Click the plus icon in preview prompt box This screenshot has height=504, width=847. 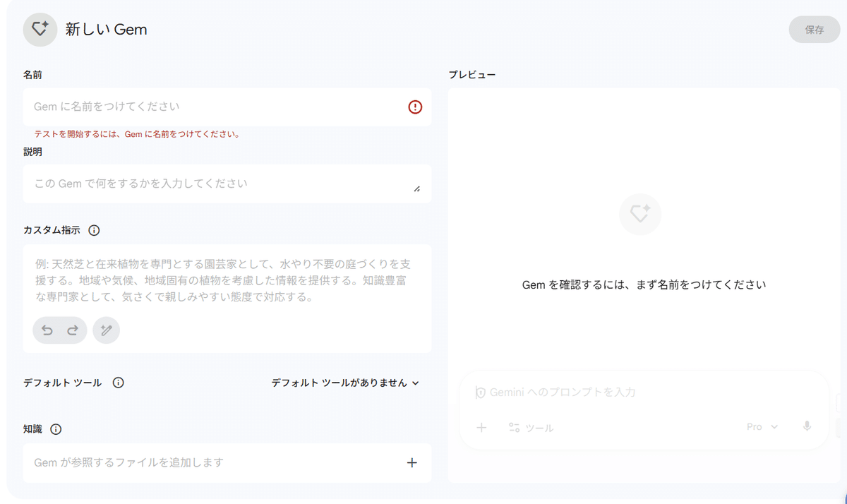pyautogui.click(x=481, y=427)
